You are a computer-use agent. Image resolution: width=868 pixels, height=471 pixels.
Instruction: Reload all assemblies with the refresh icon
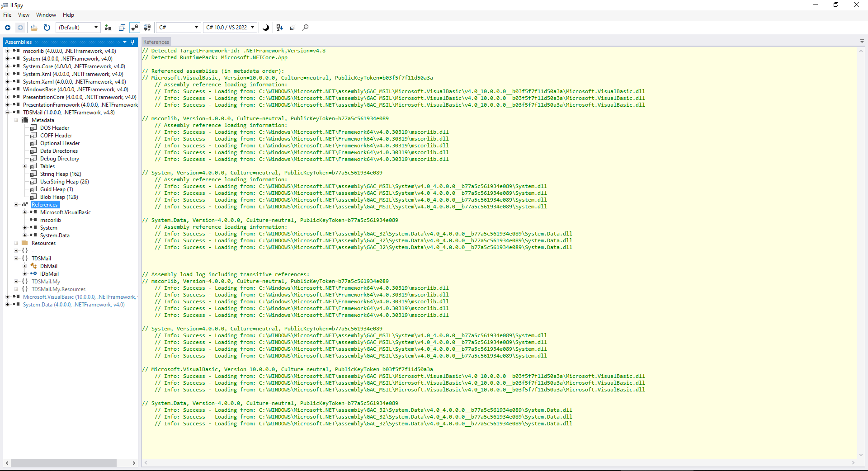pos(47,28)
